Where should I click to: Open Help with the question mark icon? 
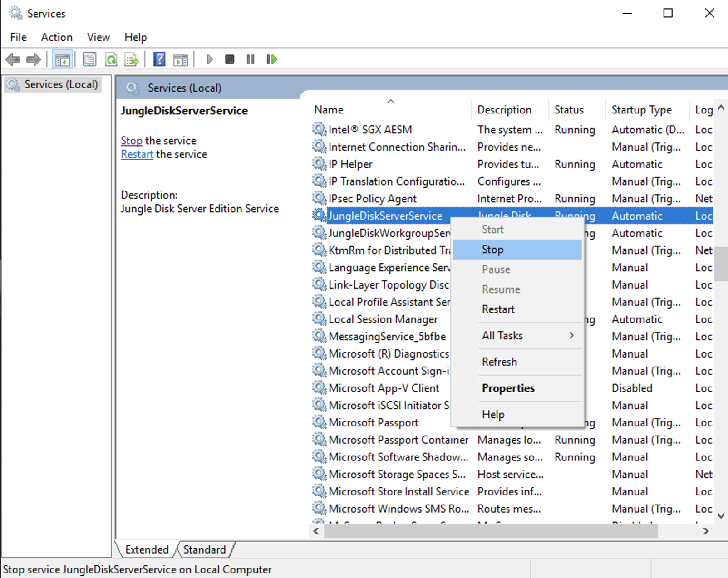[159, 59]
